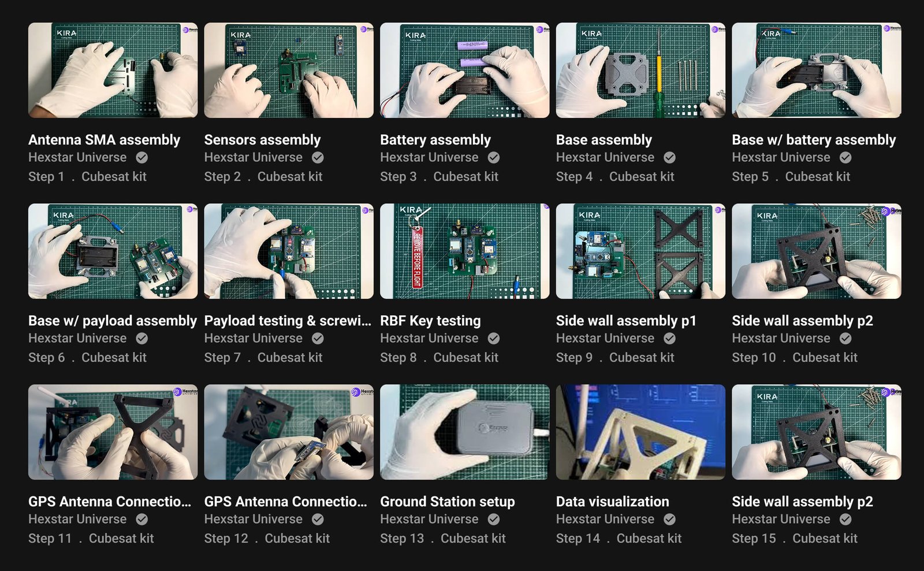
Task: Open the Battery assembly title link
Action: [435, 140]
